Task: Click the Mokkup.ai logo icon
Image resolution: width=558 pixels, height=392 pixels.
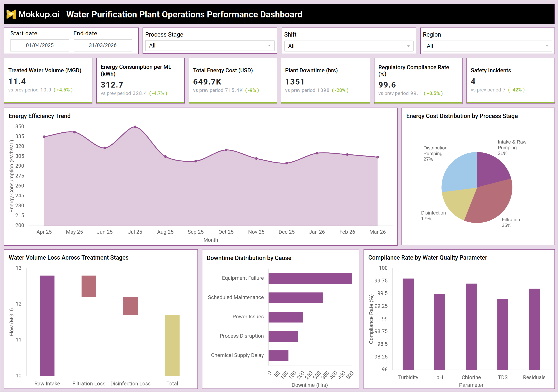Action: coord(11,14)
